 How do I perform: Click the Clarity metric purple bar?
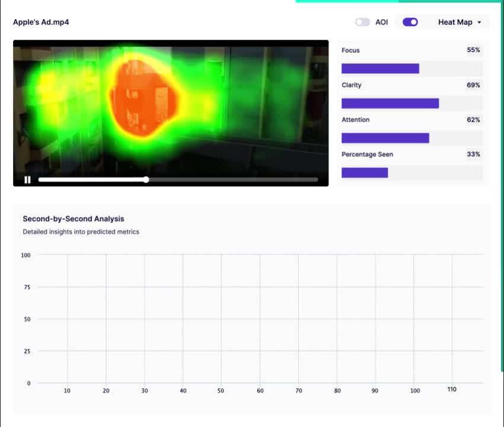coord(390,103)
